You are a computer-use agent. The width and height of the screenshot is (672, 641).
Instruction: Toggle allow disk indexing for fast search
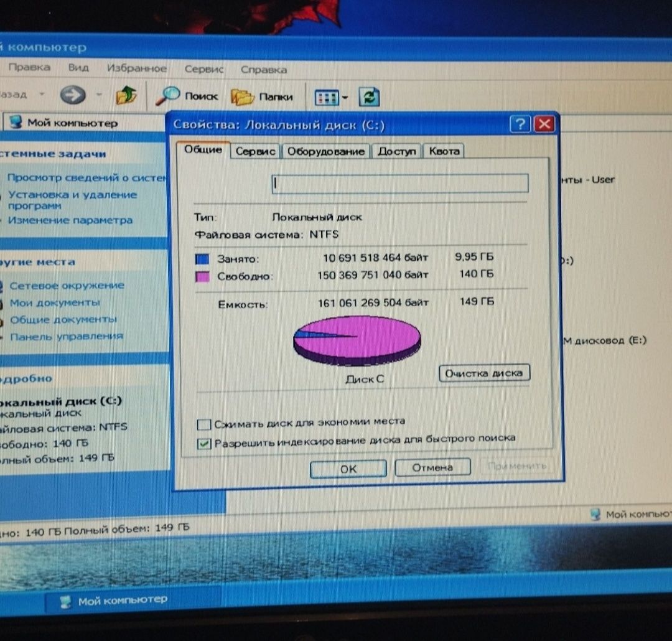[x=204, y=443]
